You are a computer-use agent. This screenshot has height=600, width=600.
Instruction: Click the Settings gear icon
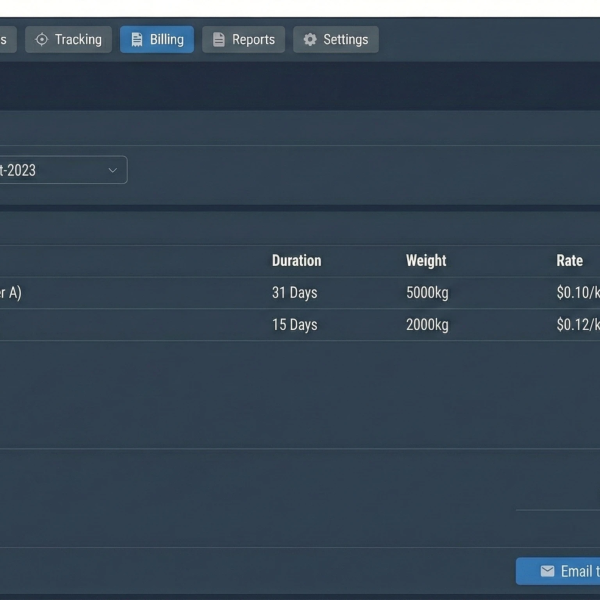[x=310, y=40]
